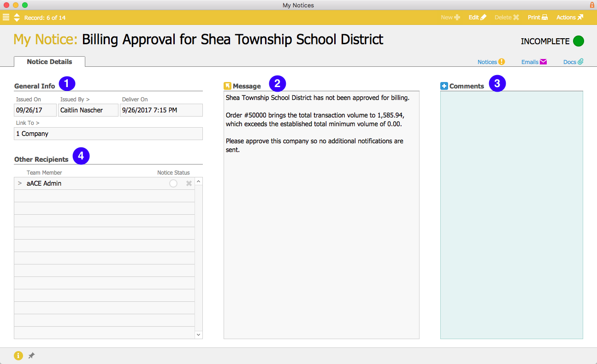Go to previous record with the up arrow

17,15
